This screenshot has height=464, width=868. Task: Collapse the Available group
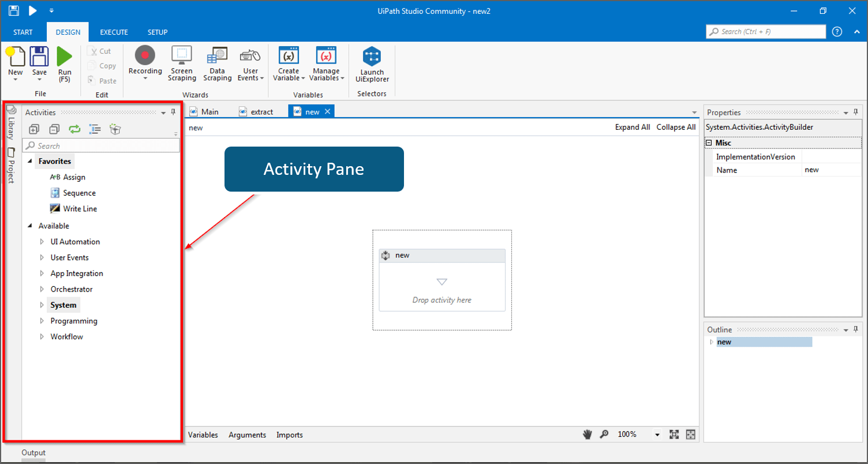[x=30, y=226]
